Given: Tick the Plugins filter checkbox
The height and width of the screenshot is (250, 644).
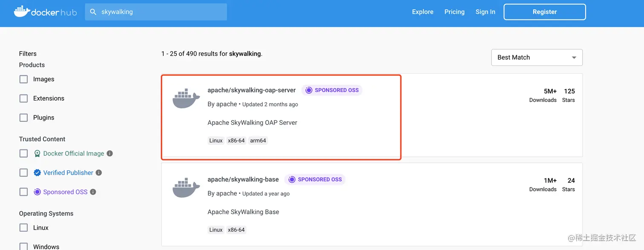Looking at the screenshot, I should click(24, 118).
